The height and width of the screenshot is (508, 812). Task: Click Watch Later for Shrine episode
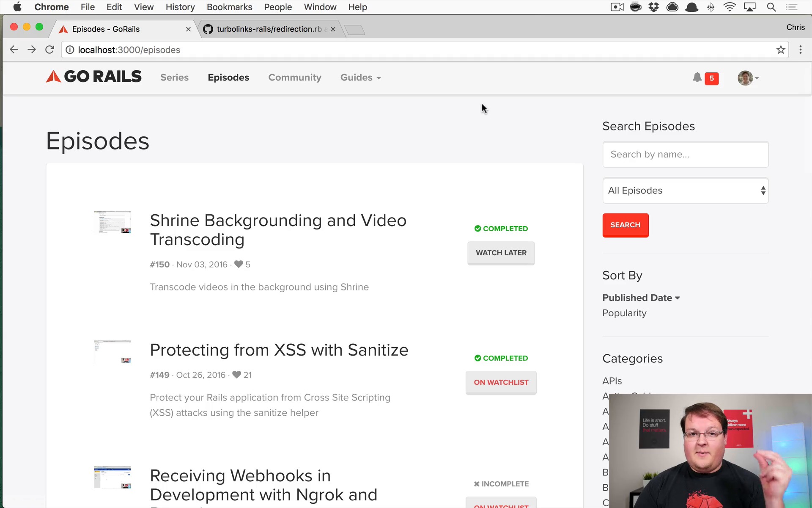pos(501,253)
